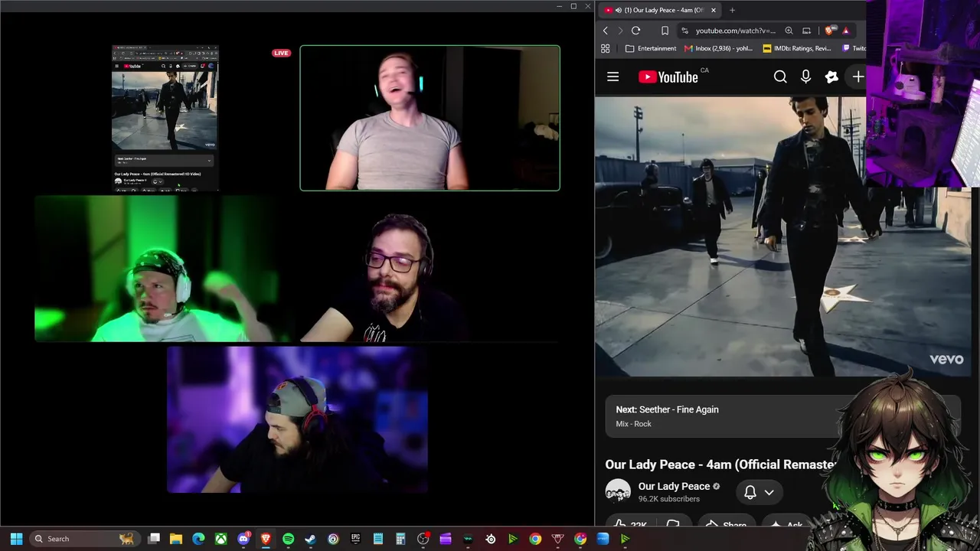Open the Calculator from the taskbar
Image resolution: width=980 pixels, height=551 pixels.
[400, 539]
